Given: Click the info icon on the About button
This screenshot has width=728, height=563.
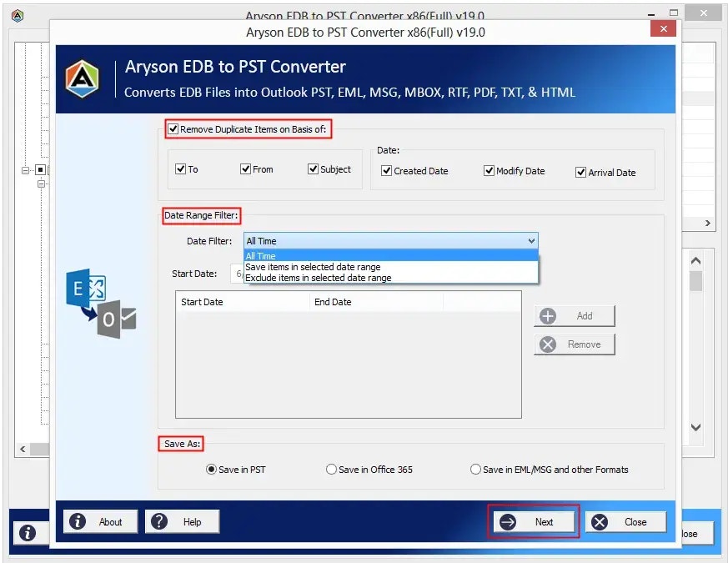Looking at the screenshot, I should pyautogui.click(x=78, y=521).
